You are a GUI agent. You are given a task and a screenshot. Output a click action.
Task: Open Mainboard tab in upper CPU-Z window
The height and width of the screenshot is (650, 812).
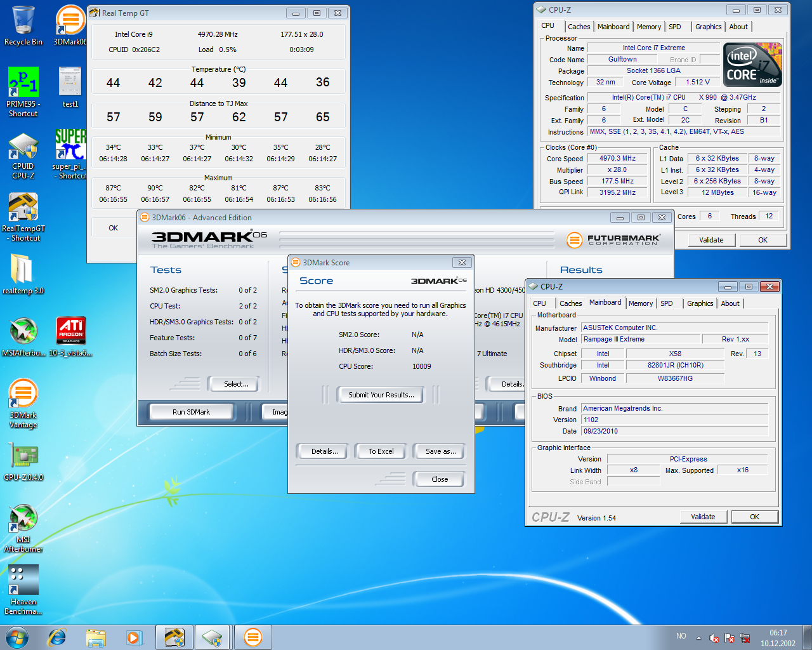pyautogui.click(x=613, y=27)
